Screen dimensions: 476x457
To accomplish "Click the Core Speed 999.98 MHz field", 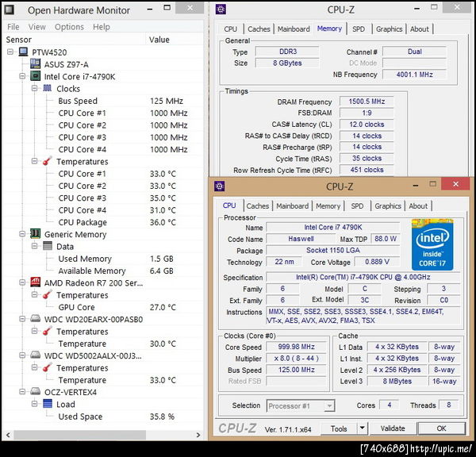I will coord(296,347).
